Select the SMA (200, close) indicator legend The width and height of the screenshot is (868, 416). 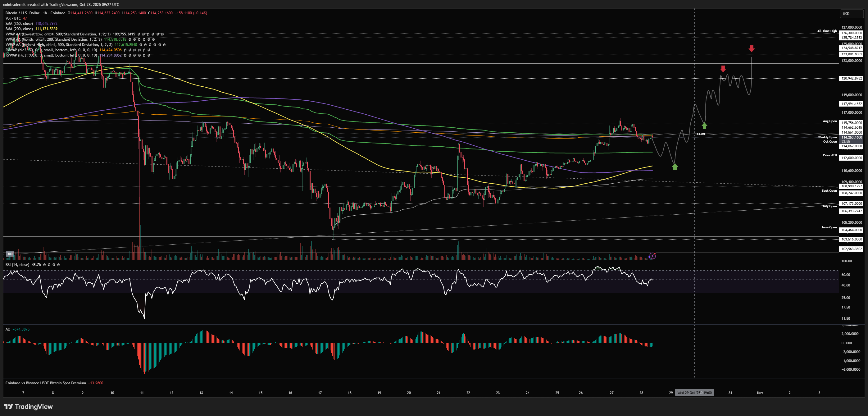tap(19, 29)
